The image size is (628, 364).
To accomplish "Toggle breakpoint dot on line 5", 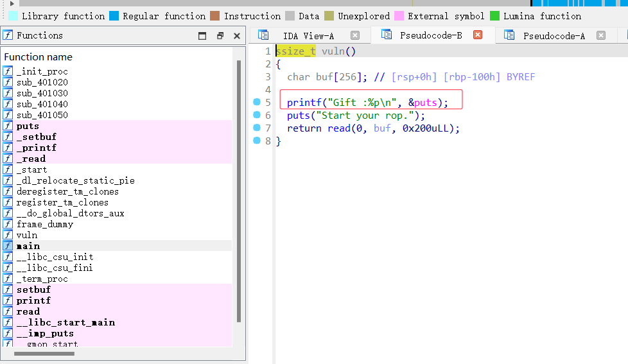I will [257, 102].
